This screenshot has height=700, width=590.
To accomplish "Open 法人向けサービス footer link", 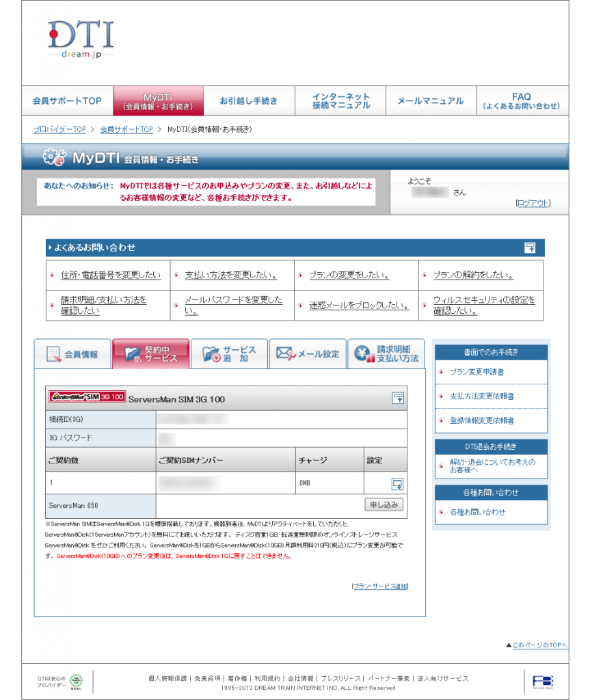I will (x=442, y=678).
